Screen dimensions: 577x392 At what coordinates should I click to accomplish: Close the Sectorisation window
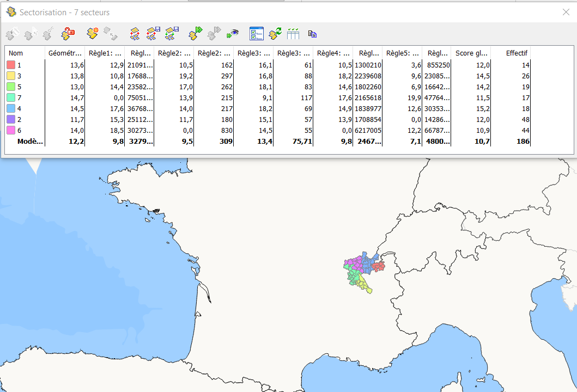pos(566,12)
